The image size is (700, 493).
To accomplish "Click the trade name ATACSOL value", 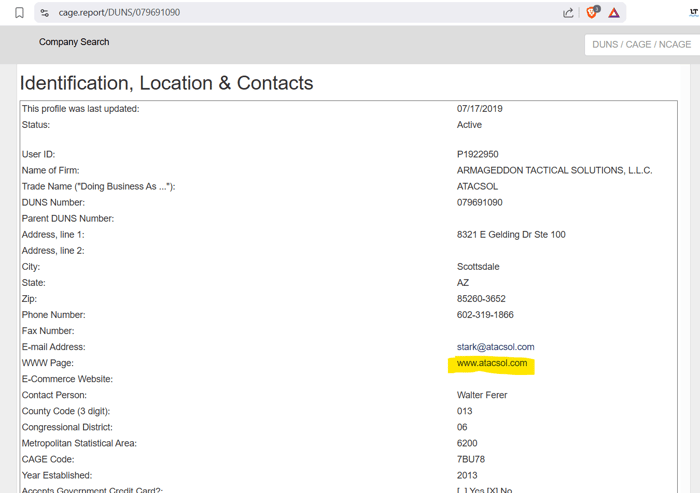I will [x=478, y=187].
